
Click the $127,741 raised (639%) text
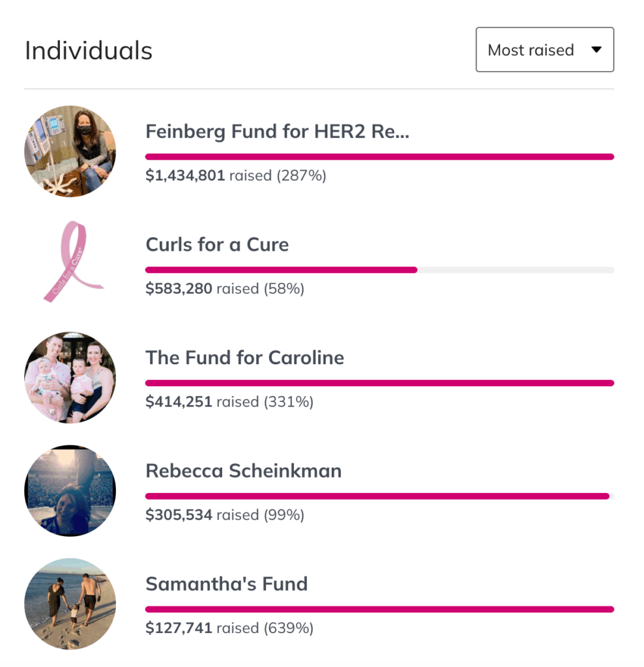(229, 628)
